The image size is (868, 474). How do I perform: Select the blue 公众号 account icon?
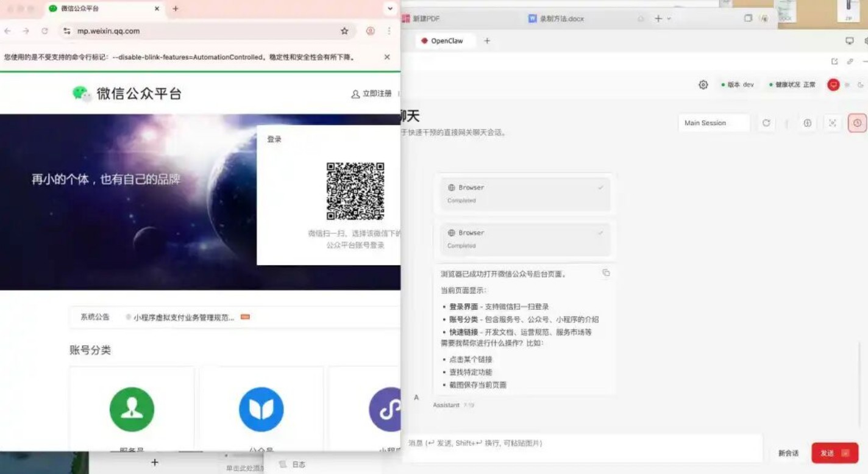(x=261, y=409)
